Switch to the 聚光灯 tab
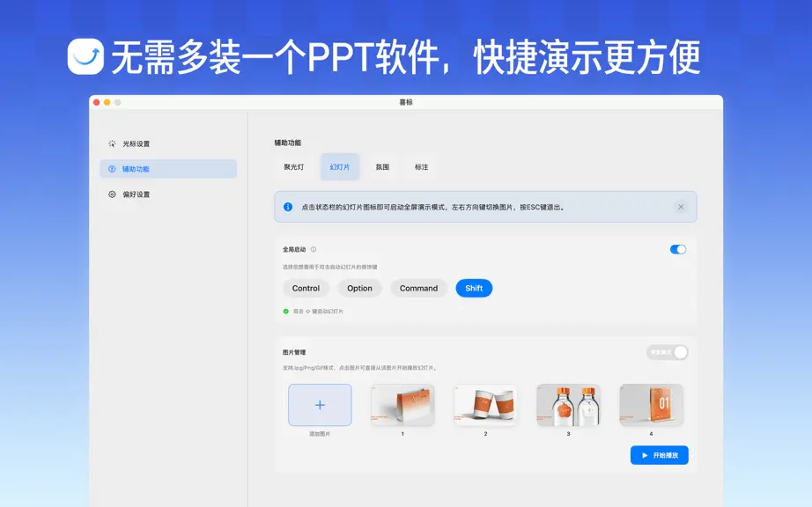This screenshot has width=812, height=507. [x=294, y=167]
